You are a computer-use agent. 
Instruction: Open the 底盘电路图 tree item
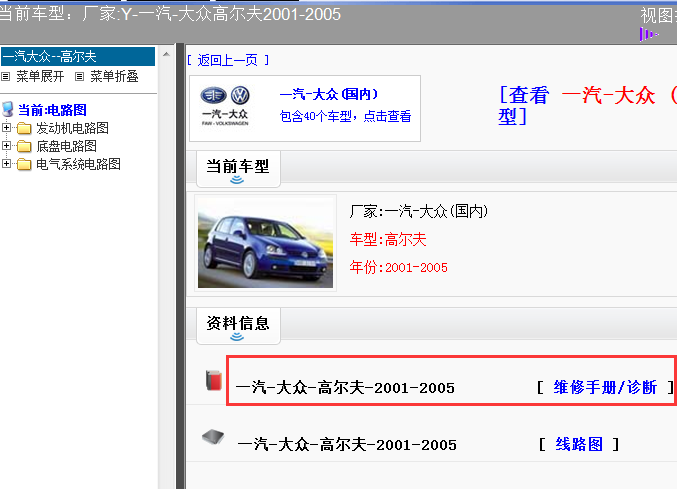pyautogui.click(x=66, y=146)
